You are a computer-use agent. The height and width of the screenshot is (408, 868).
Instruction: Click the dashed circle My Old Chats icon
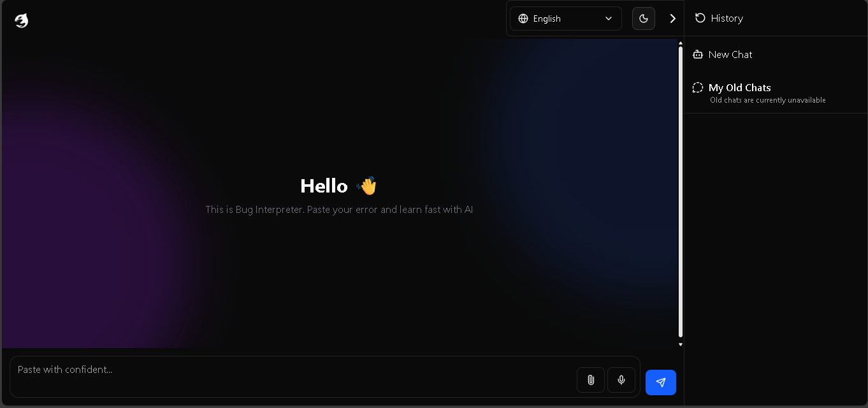coord(698,88)
